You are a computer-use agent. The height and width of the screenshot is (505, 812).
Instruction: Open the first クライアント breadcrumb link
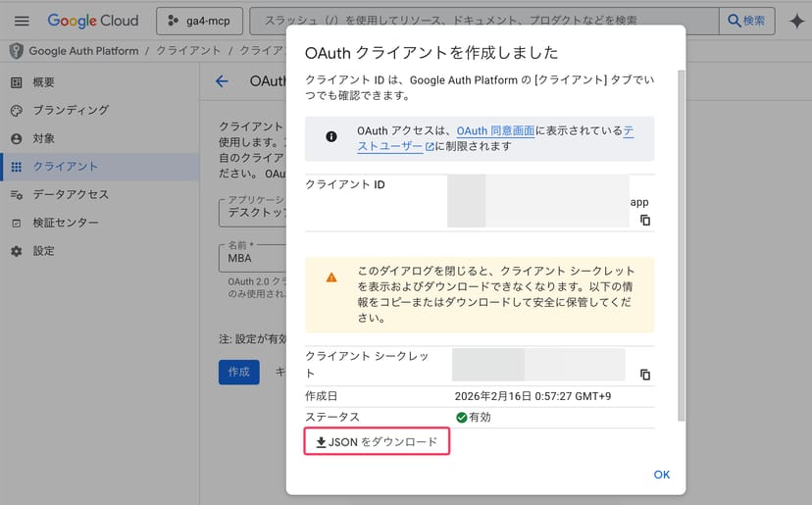coord(188,51)
